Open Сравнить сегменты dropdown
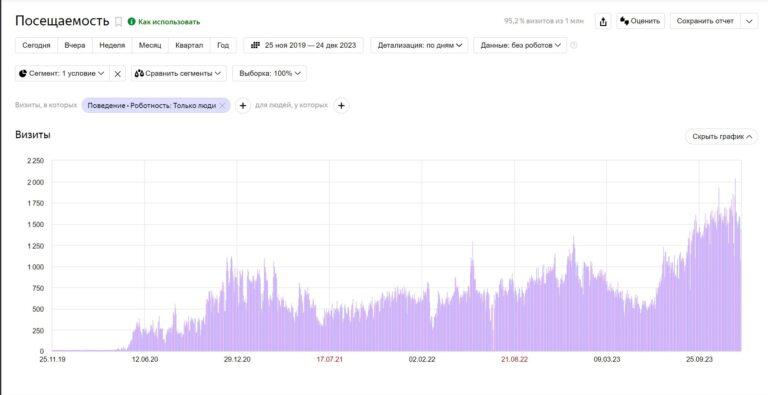This screenshot has width=768, height=395. click(178, 74)
